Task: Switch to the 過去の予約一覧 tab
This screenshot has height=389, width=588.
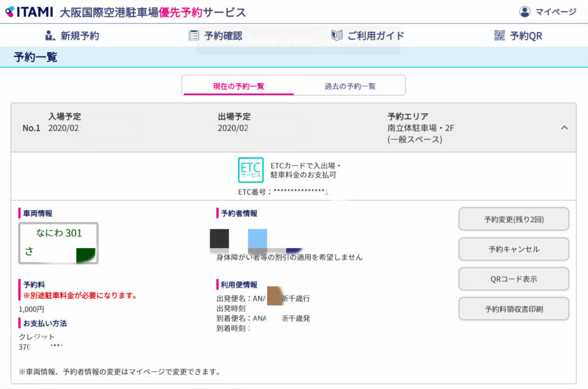Action: (x=350, y=86)
